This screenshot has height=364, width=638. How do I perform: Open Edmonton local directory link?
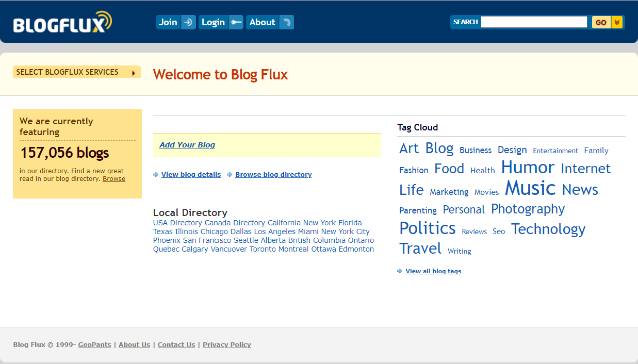click(x=356, y=249)
